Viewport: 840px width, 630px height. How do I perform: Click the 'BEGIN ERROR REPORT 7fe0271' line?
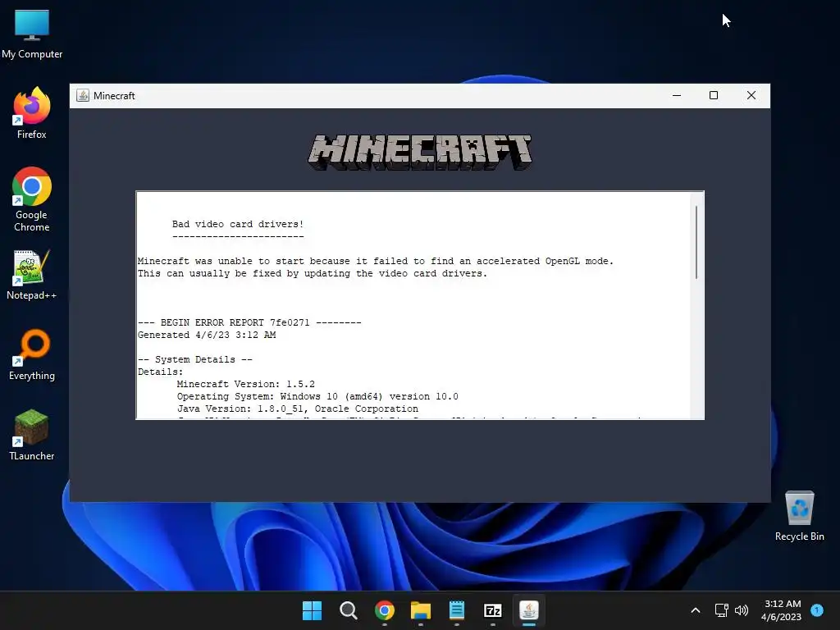click(x=249, y=322)
